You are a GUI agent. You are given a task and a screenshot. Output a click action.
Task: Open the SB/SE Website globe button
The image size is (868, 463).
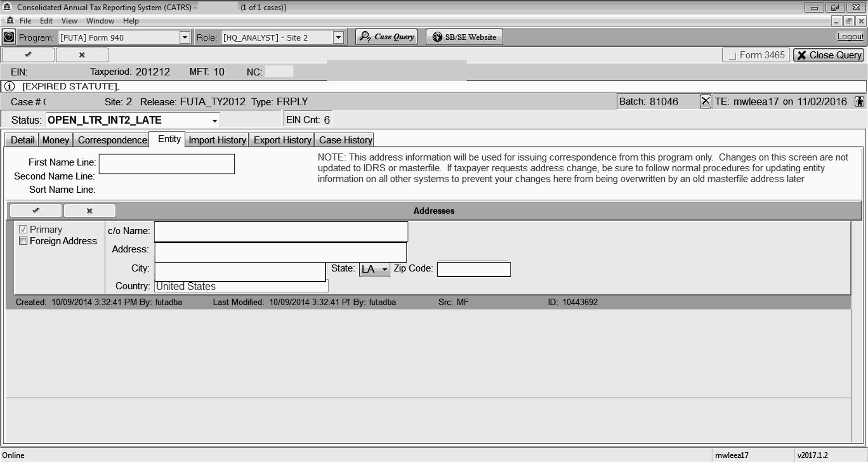point(464,37)
